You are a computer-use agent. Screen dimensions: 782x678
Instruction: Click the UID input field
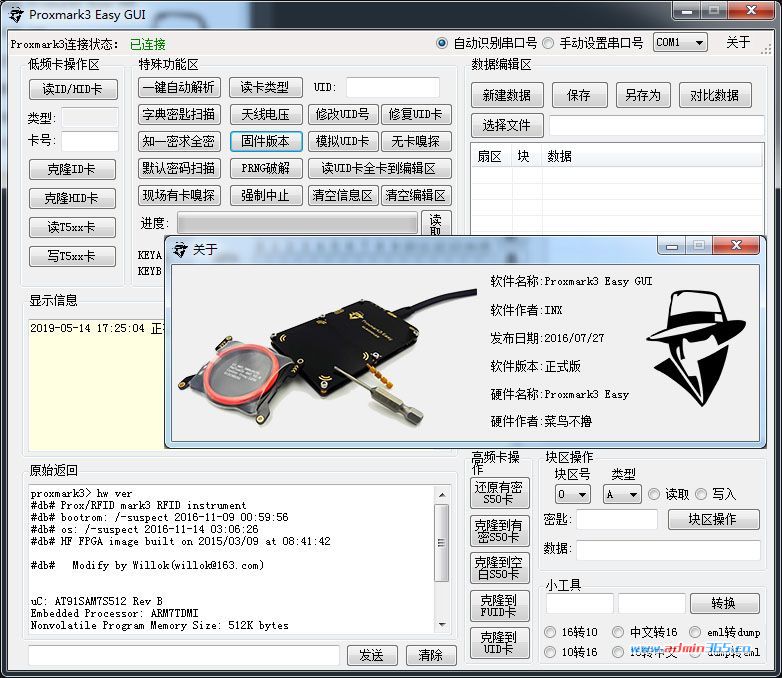pos(393,87)
